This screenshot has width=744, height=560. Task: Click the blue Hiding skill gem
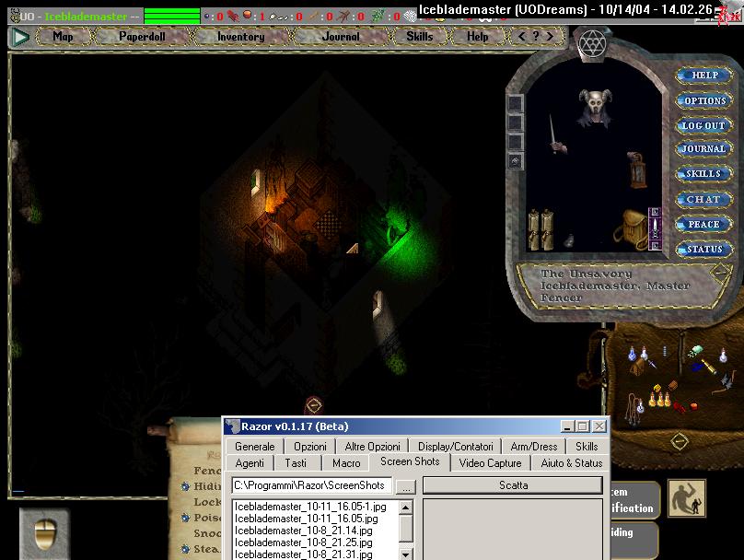185,486
